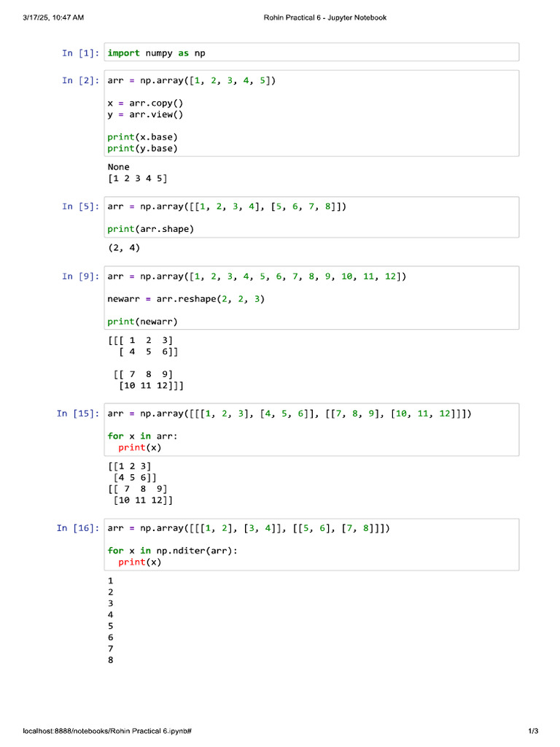Image resolution: width=560 pixels, height=747 pixels.
Task: Click the for x in arr: line
Action: (x=142, y=436)
